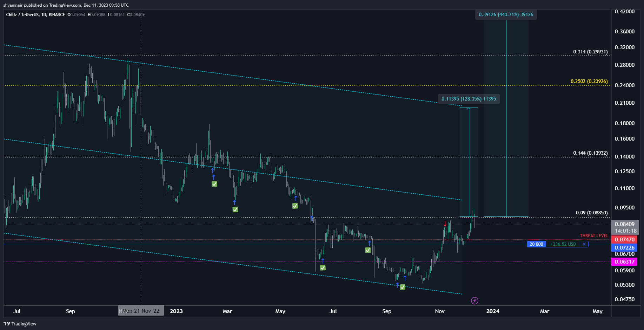
Task: Click the C0.08409 close value in legend
Action: pyautogui.click(x=136, y=15)
